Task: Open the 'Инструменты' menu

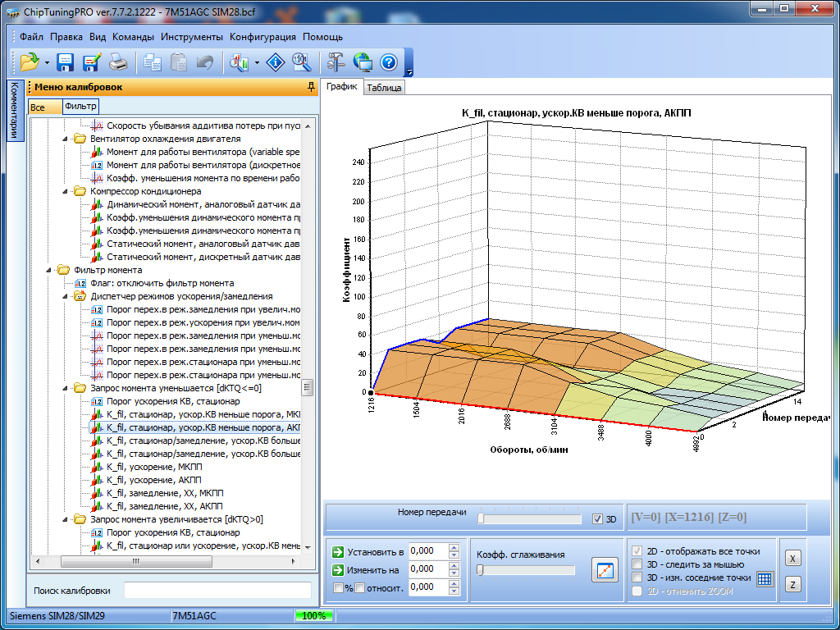Action: click(191, 37)
